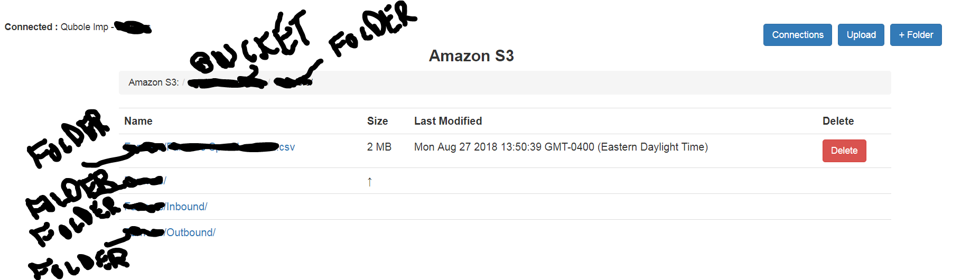Create a new folder with + Folder
Image resolution: width=980 pixels, height=280 pixels.
click(x=916, y=35)
